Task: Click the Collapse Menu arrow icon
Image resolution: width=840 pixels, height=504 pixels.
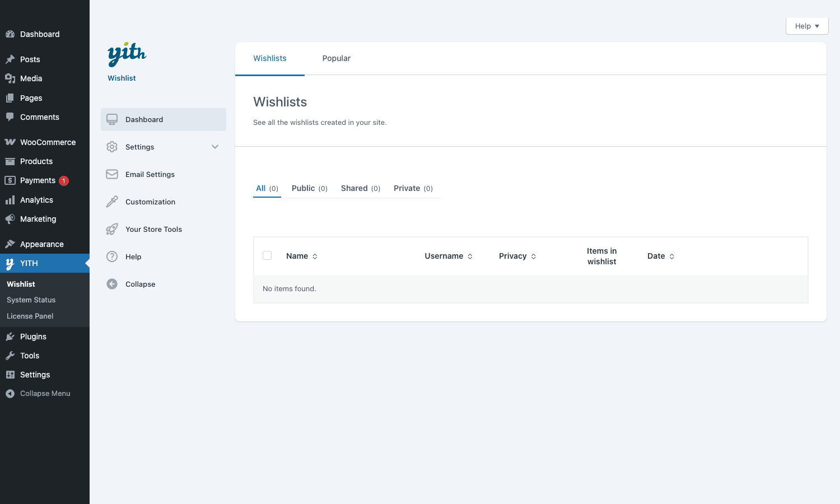Action: pyautogui.click(x=10, y=394)
